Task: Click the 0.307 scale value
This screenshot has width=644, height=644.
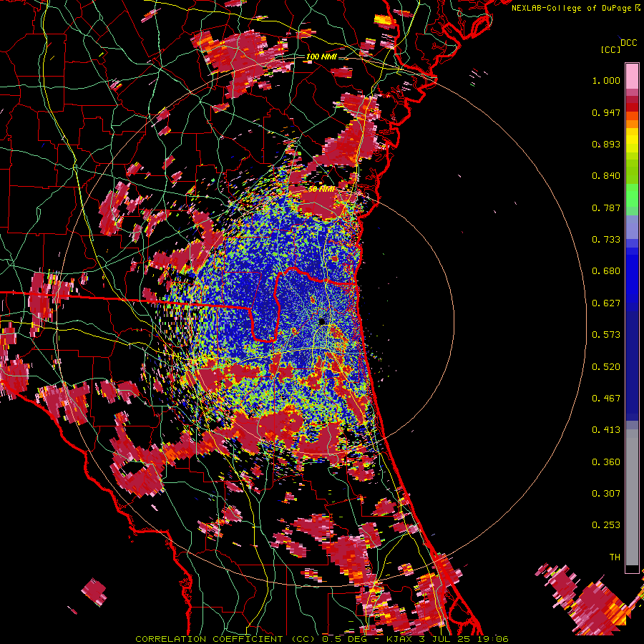Action: (606, 494)
